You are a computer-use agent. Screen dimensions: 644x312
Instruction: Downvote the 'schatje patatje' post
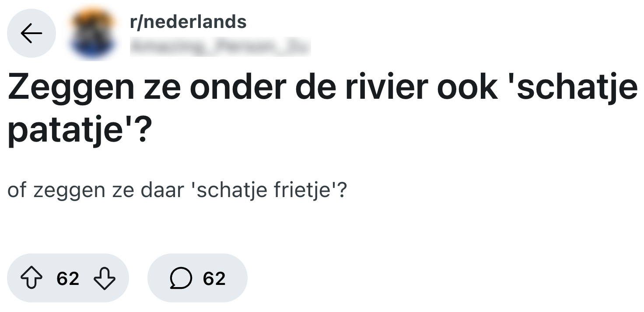tap(105, 278)
